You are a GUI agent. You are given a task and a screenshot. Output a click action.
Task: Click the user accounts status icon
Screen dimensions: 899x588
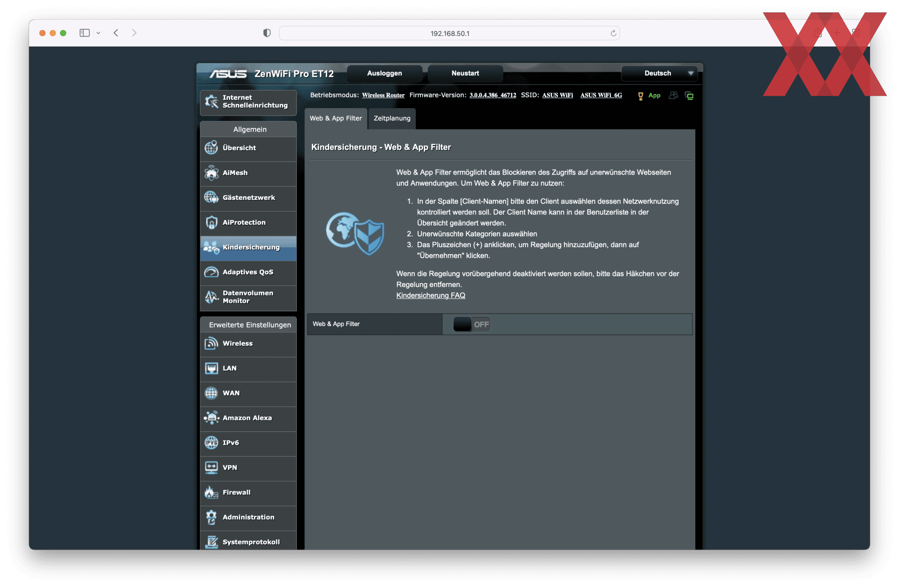point(673,96)
